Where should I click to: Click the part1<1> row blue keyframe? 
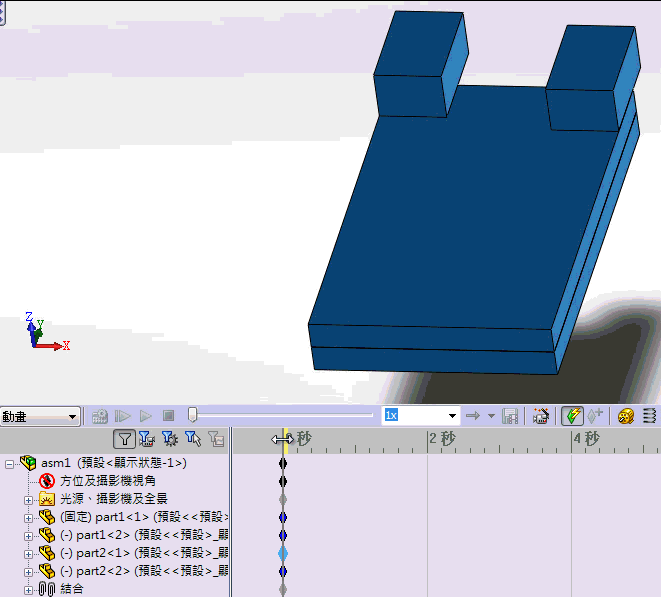[x=283, y=517]
